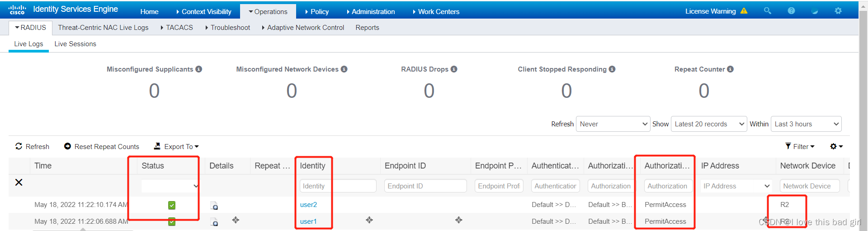Click PermitAccess in user1 row
This screenshot has width=868, height=231.
pos(665,221)
